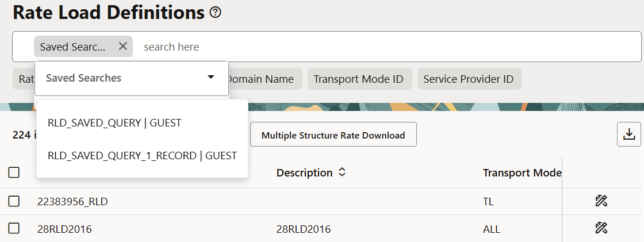Image resolution: width=644 pixels, height=242 pixels.
Task: Select RLD_SAVED_QUERY_1_RECORD | GUEST option
Action: (x=142, y=156)
